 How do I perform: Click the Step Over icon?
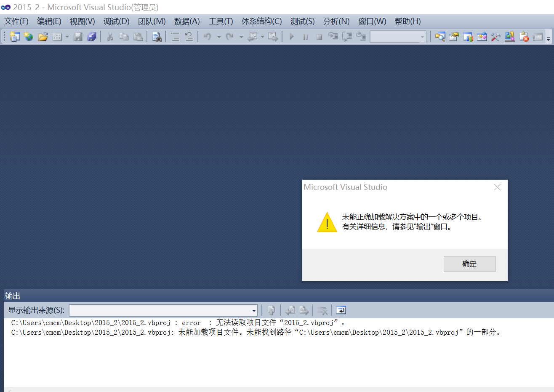pos(347,37)
